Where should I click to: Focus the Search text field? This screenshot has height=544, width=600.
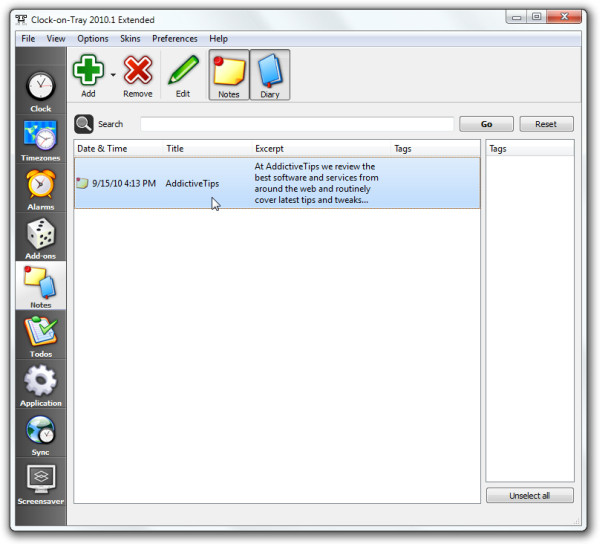point(297,124)
